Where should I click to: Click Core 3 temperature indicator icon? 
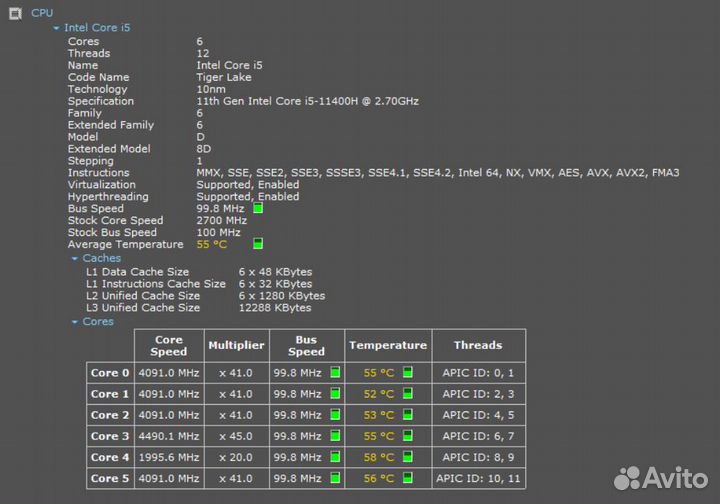point(407,436)
